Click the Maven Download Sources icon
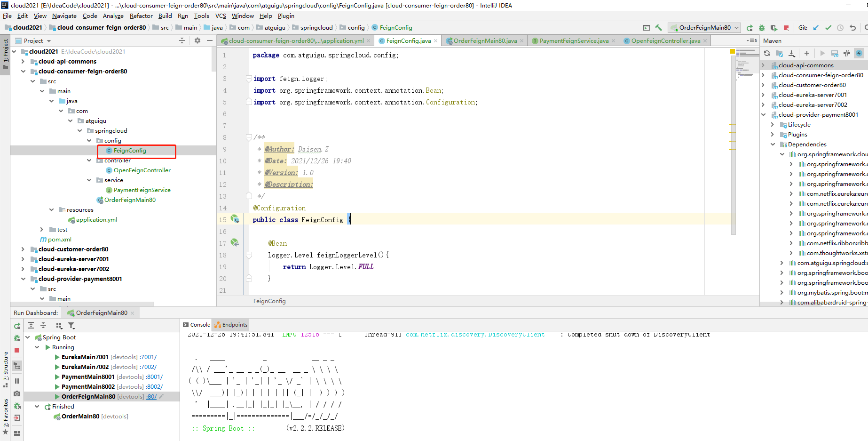 pyautogui.click(x=792, y=53)
